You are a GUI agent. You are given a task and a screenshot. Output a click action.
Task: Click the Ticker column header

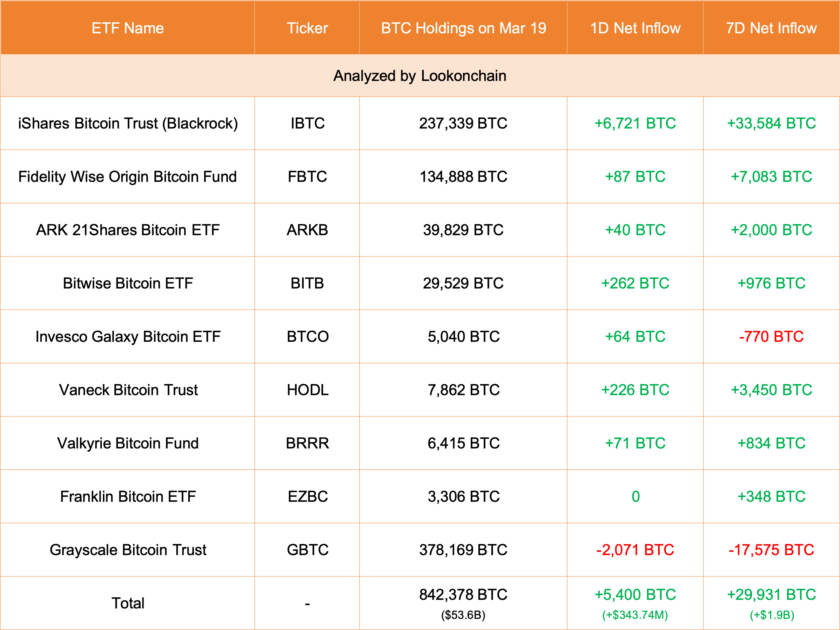[307, 28]
